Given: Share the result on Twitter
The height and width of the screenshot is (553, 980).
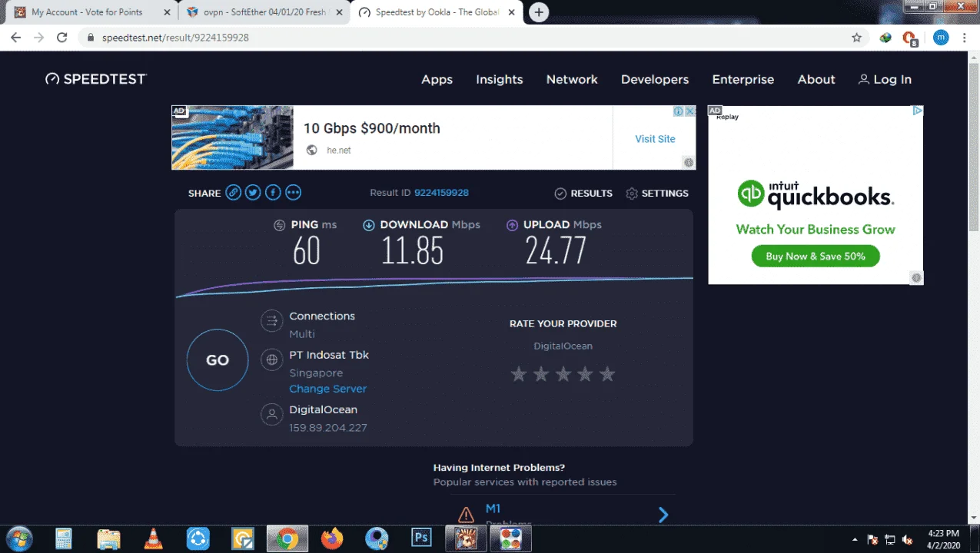Looking at the screenshot, I should click(x=253, y=193).
